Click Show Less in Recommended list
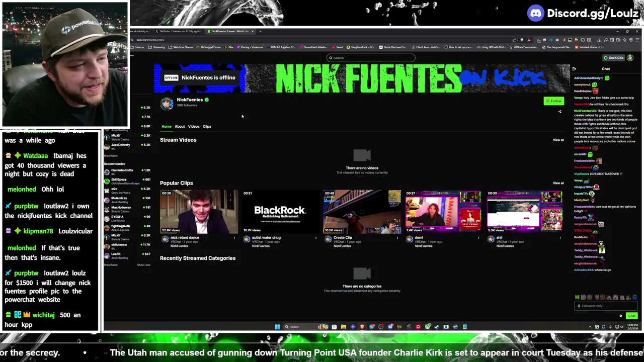The image size is (644, 362). tap(143, 265)
